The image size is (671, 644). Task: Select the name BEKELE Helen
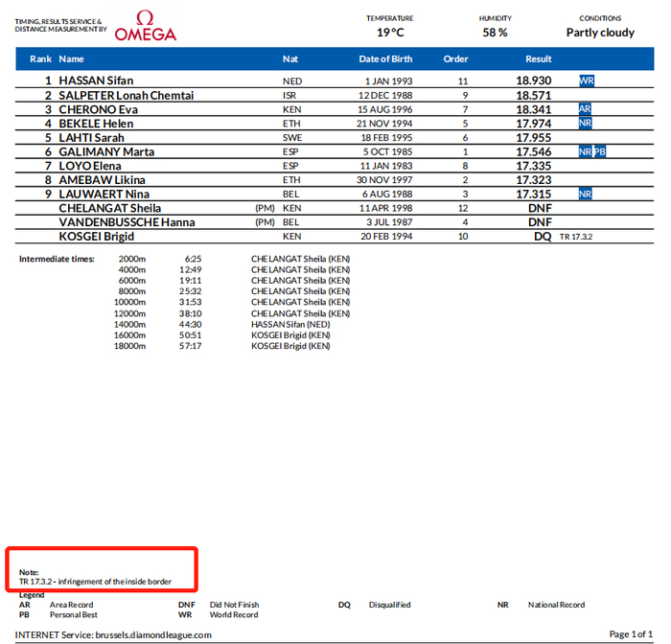click(x=96, y=124)
